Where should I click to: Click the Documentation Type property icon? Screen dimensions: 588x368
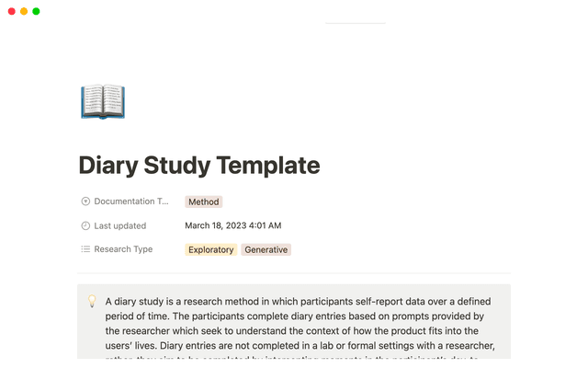click(x=85, y=201)
